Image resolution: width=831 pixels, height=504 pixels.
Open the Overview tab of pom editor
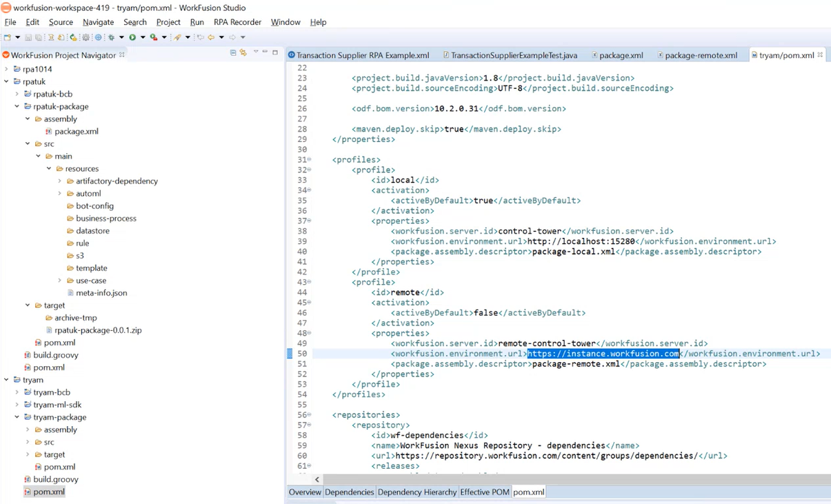(x=305, y=492)
